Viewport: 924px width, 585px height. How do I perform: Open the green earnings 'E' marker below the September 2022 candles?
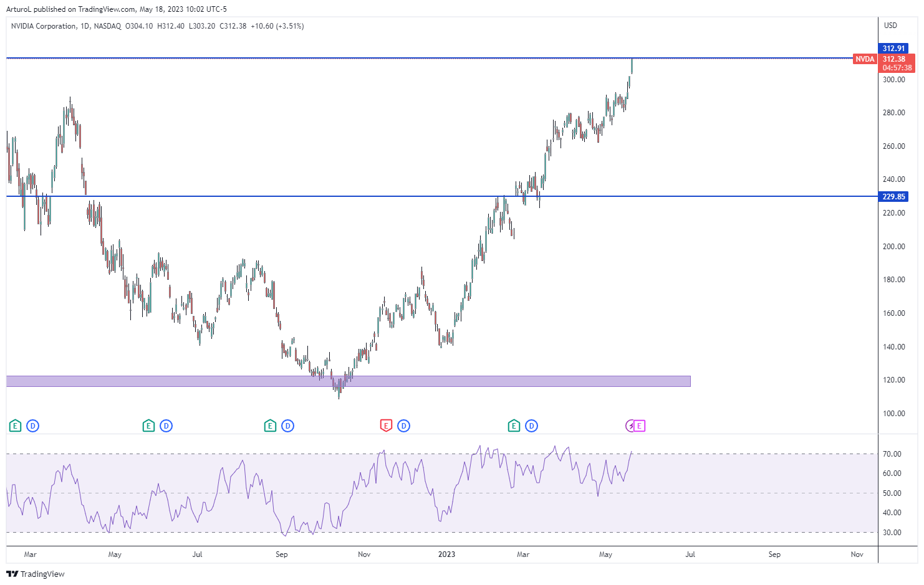[x=270, y=426]
